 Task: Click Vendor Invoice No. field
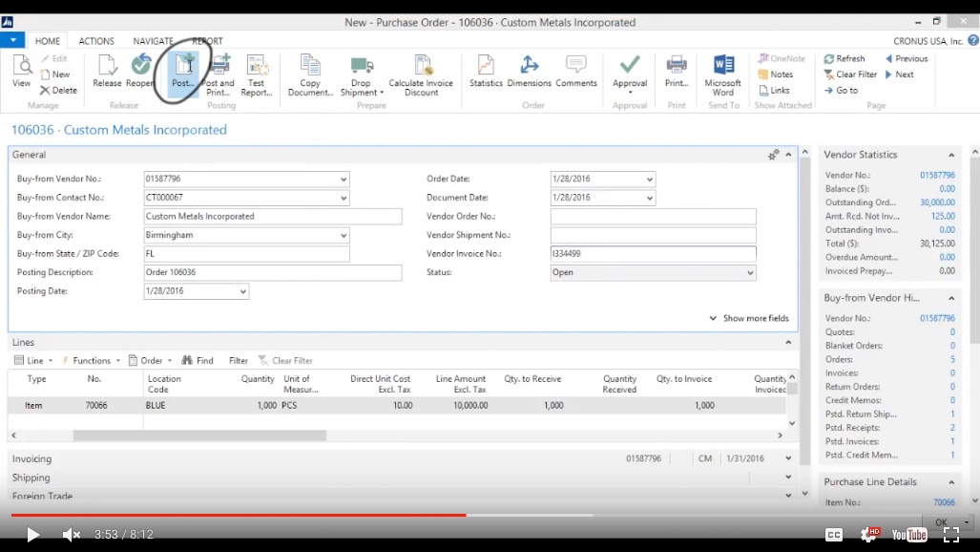(x=653, y=253)
